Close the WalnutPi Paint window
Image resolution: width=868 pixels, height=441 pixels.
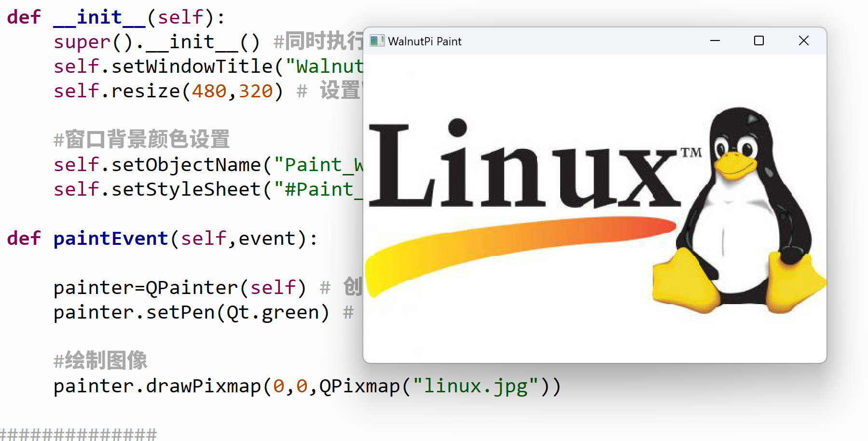click(803, 41)
